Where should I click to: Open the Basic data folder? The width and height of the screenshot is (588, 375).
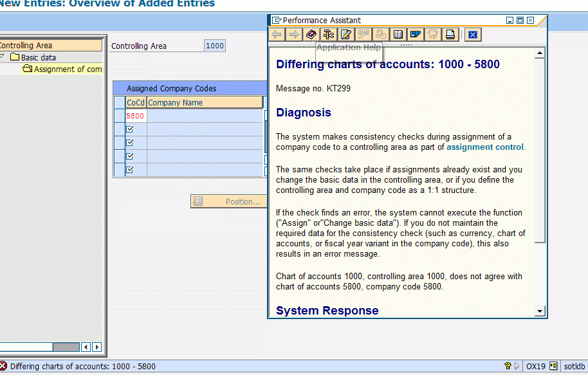tap(33, 57)
